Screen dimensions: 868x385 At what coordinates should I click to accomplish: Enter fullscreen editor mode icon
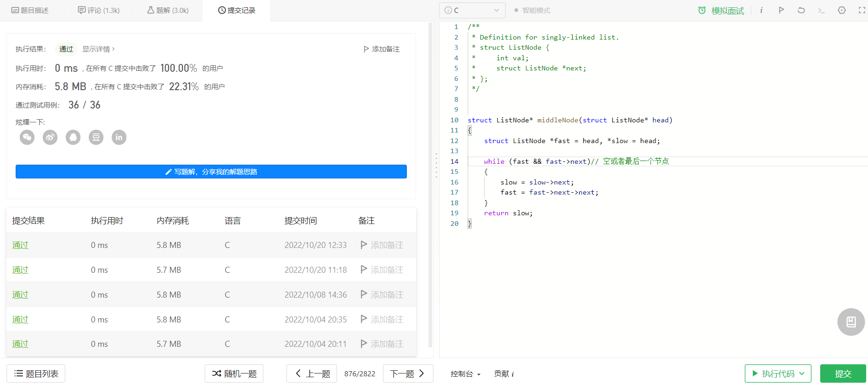pyautogui.click(x=862, y=10)
